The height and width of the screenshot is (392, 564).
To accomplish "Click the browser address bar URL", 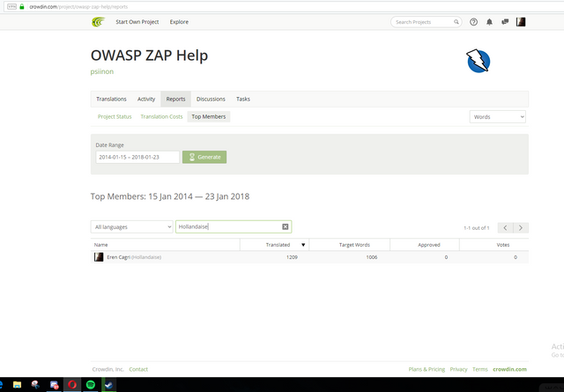I will (x=78, y=6).
